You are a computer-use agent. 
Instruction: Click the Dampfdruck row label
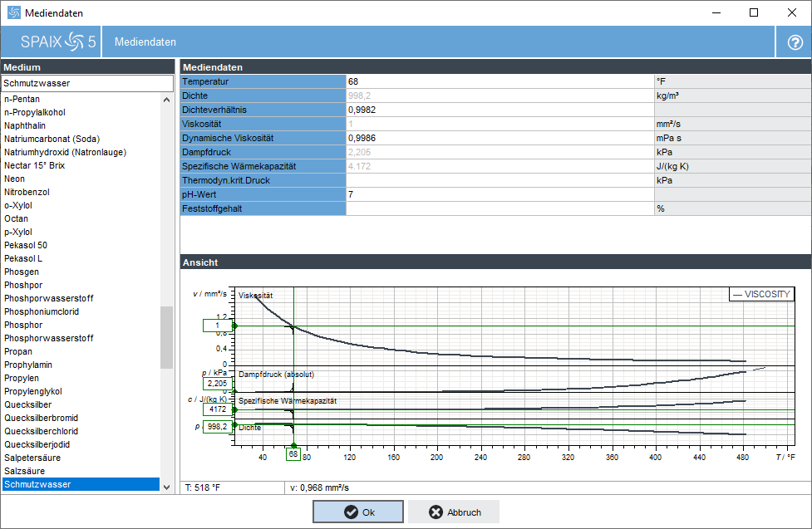click(x=263, y=152)
